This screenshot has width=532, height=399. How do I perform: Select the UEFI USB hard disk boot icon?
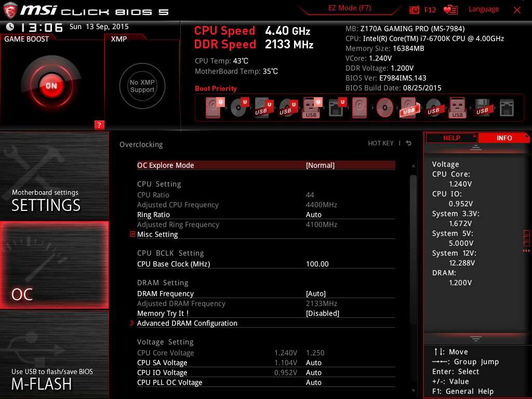[264, 108]
